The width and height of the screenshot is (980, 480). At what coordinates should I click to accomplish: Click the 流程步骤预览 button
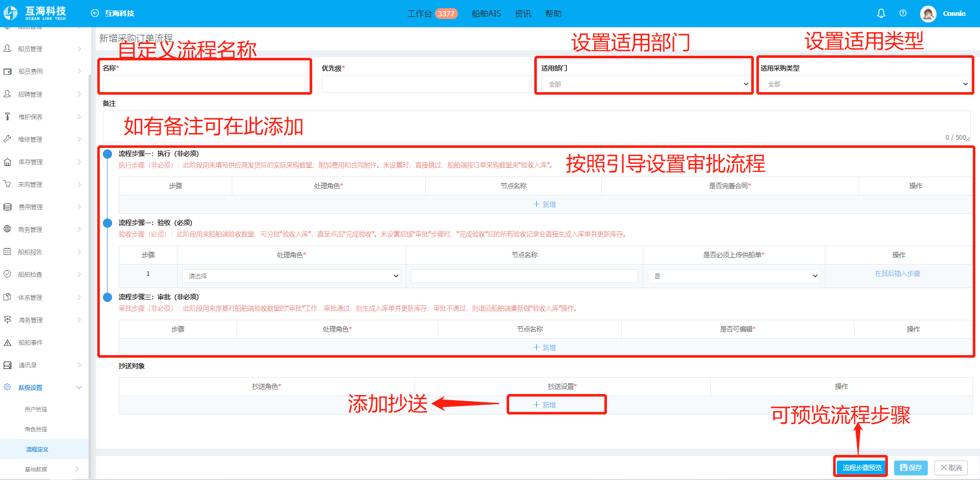[x=862, y=468]
